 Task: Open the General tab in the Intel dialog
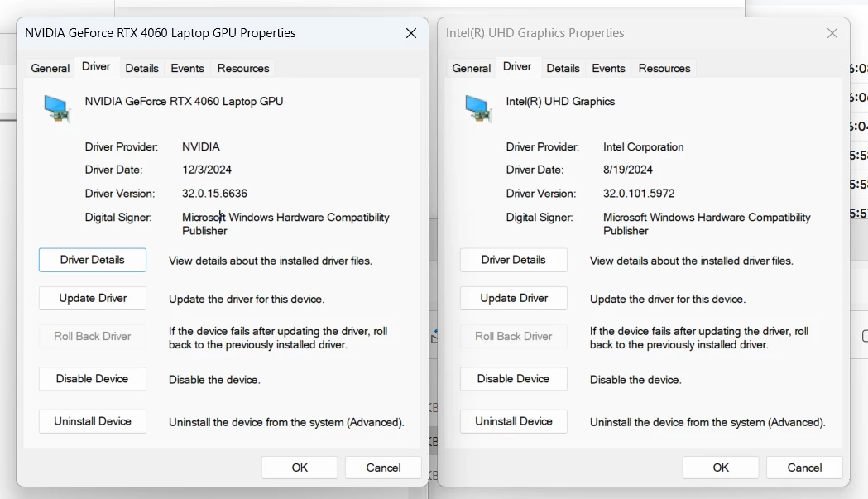(x=471, y=68)
